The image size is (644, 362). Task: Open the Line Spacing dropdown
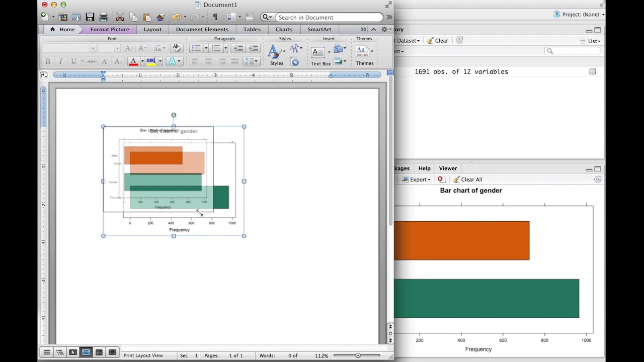[x=251, y=61]
